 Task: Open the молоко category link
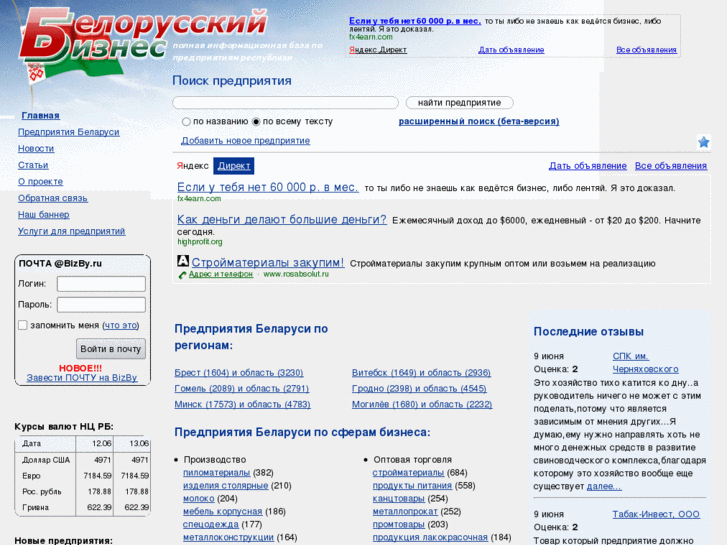[x=198, y=499]
